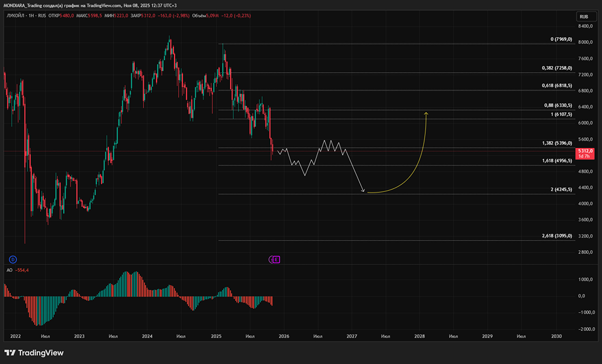
Task: Click the AO value −554,4
Action: pyautogui.click(x=22, y=270)
